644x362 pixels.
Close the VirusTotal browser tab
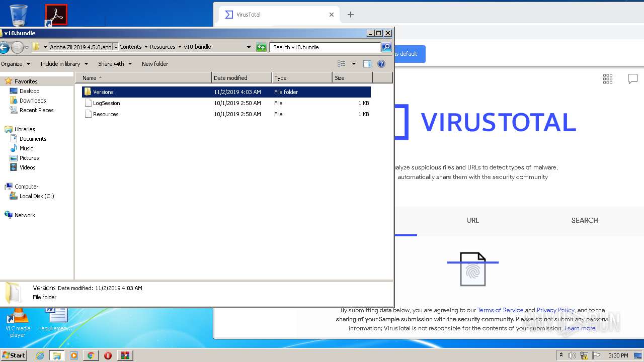[332, 15]
